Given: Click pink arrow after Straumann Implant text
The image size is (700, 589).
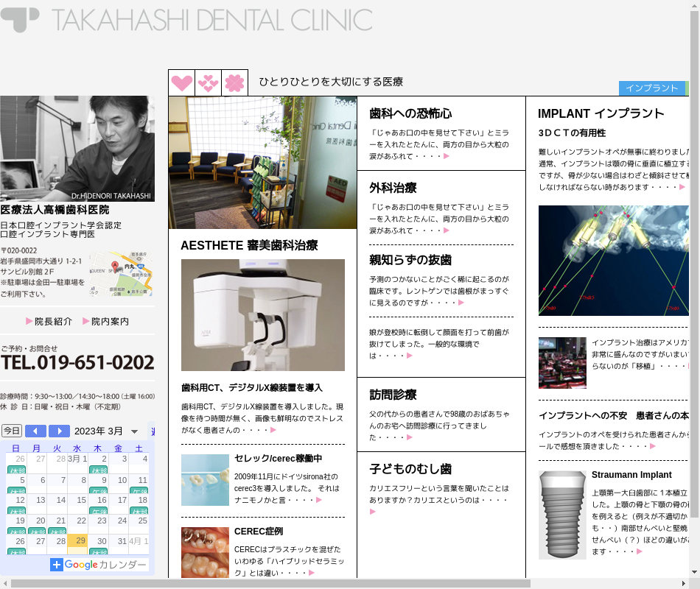Looking at the screenshot, I should (x=640, y=551).
